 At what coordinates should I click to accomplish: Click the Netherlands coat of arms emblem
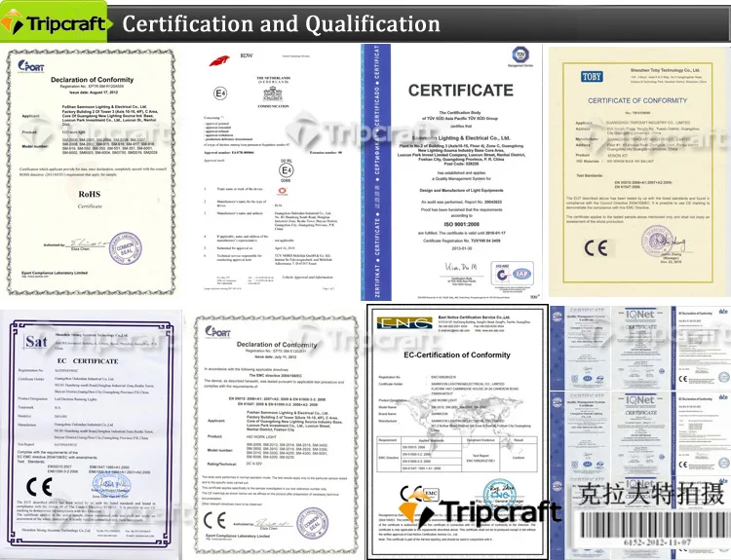273,94
